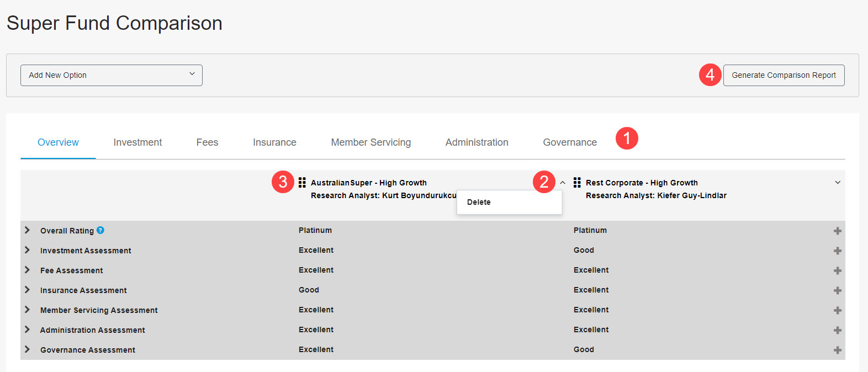The height and width of the screenshot is (372, 868).
Task: Select the Governance tab
Action: (x=570, y=142)
